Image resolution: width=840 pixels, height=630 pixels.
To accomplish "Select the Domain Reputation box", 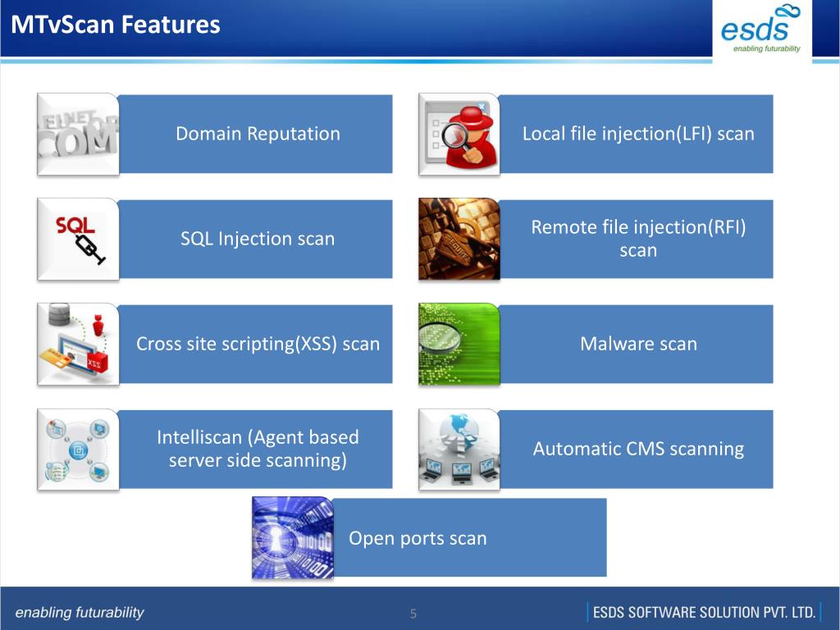I will tap(256, 134).
